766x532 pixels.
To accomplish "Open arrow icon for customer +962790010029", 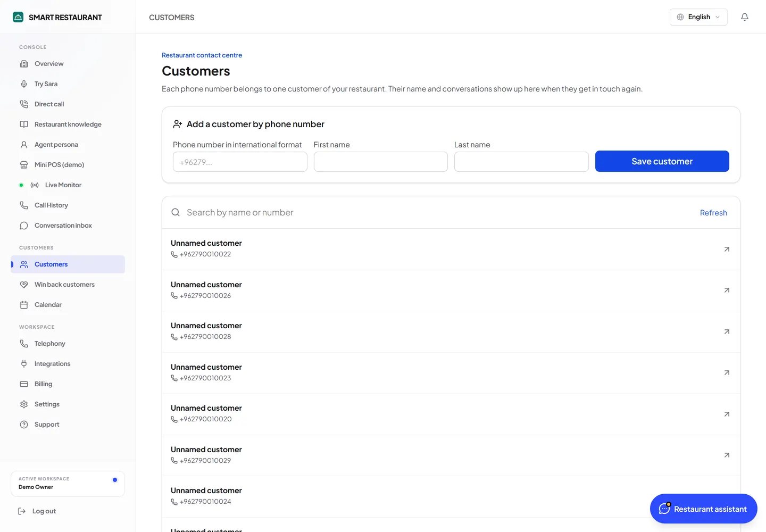I will (x=727, y=455).
